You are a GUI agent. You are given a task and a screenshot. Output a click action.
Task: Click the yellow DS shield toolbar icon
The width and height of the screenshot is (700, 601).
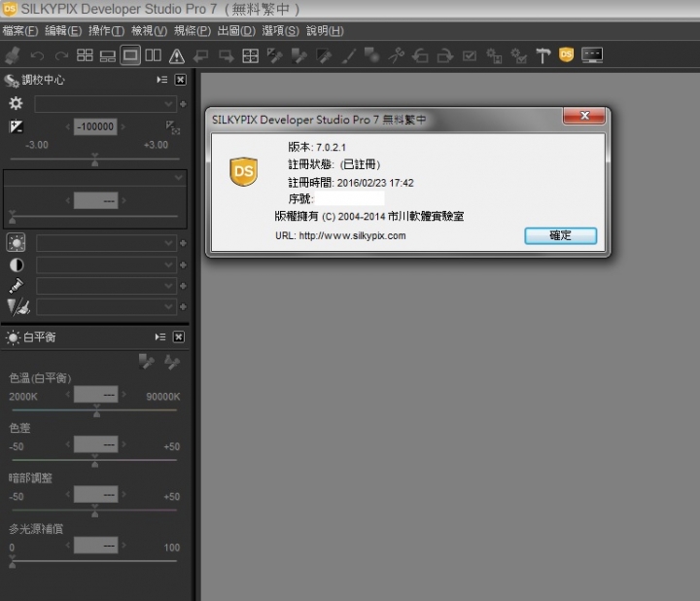tap(566, 54)
